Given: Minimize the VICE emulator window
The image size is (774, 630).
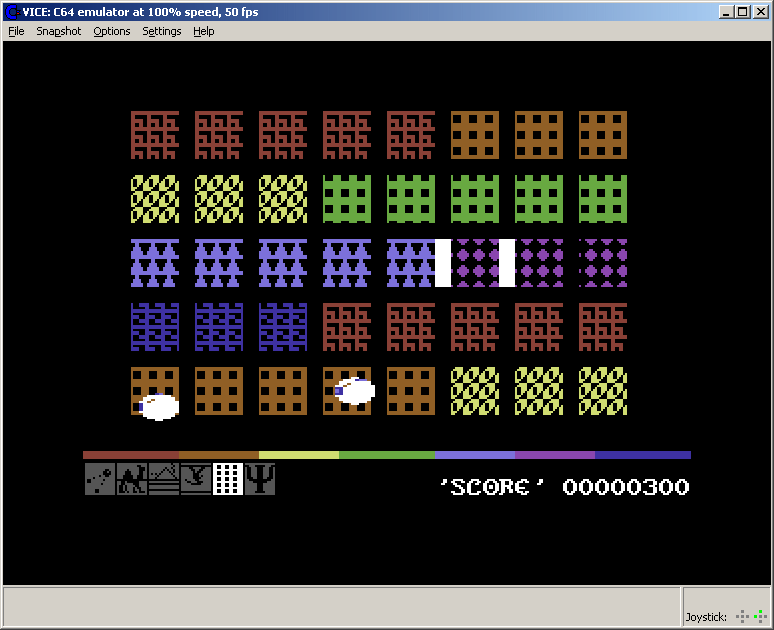Looking at the screenshot, I should pyautogui.click(x=726, y=12).
